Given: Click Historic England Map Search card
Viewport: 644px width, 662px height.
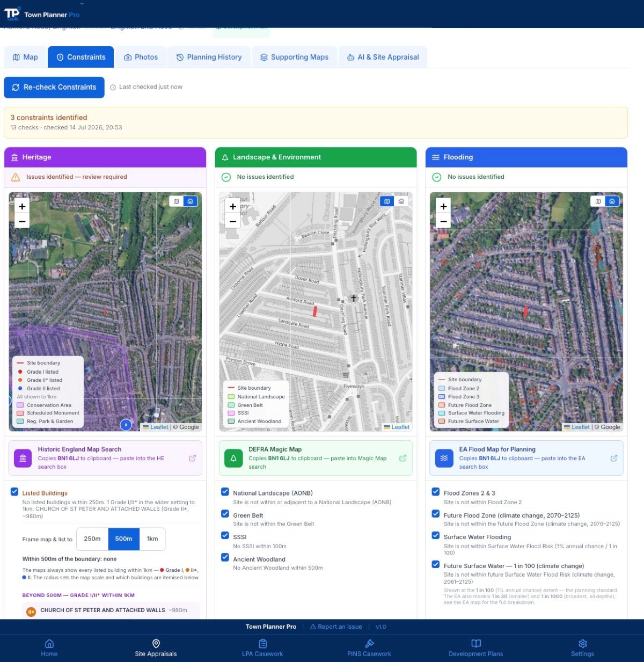Looking at the screenshot, I should pos(105,458).
